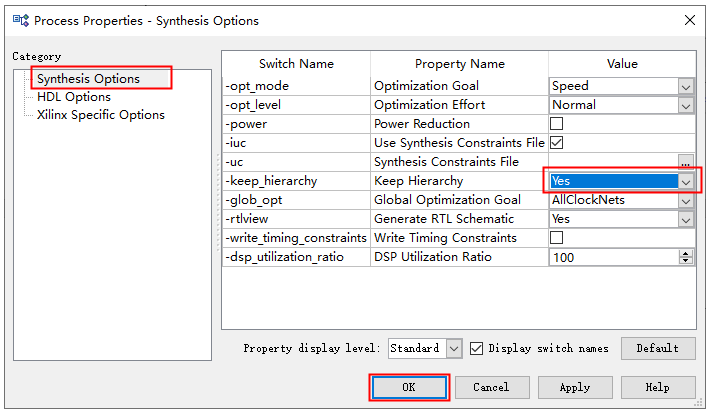Click the Synthesis Constraints File value field

point(611,162)
